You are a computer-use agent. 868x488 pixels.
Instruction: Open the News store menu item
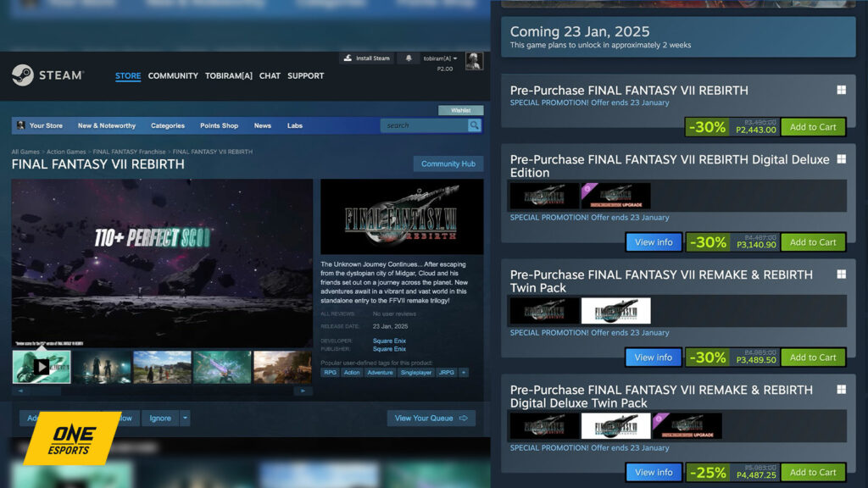pyautogui.click(x=263, y=125)
